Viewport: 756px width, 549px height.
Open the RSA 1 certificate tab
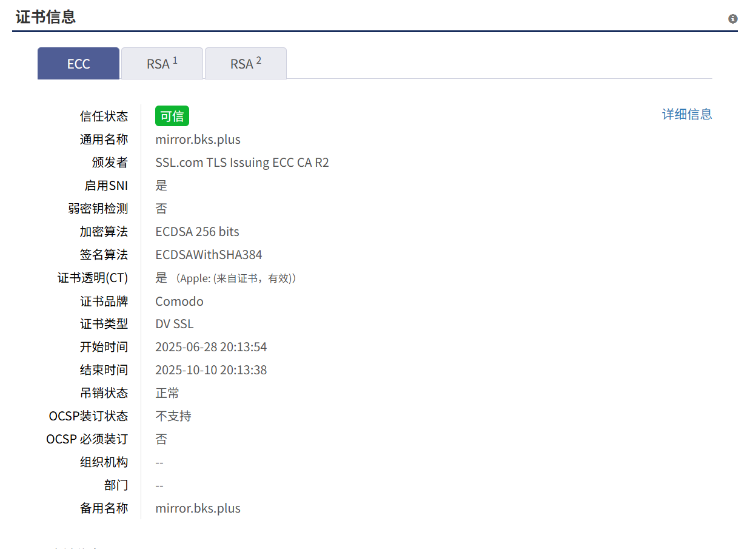tap(162, 64)
